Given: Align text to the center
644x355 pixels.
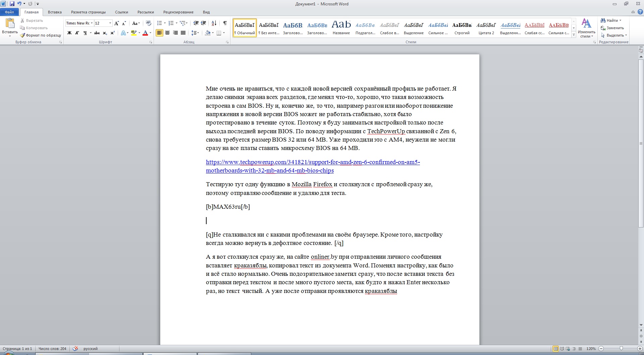Looking at the screenshot, I should pyautogui.click(x=167, y=33).
